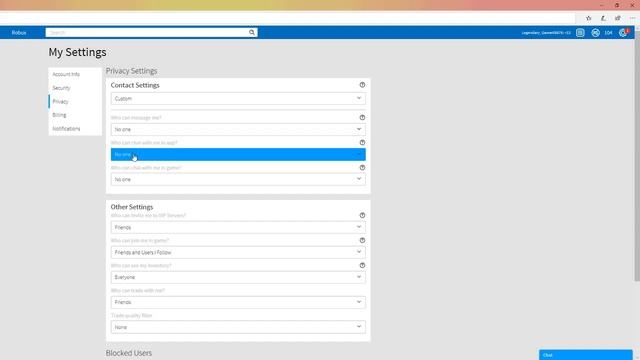640x360 pixels.
Task: Click into the Search input field
Action: pyautogui.click(x=147, y=32)
